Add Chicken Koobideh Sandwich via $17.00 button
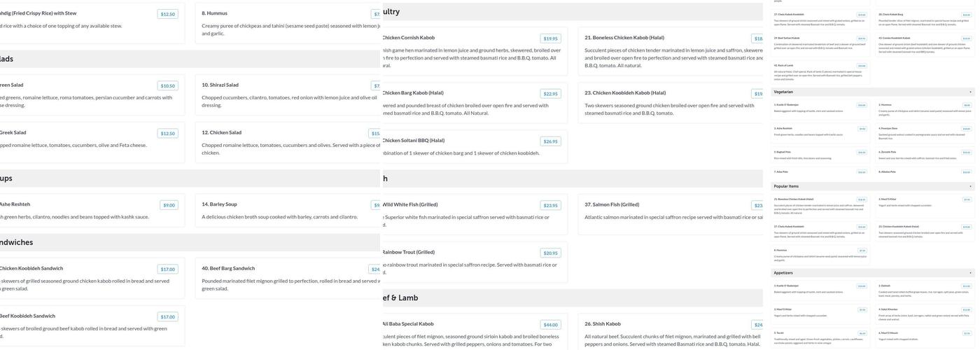This screenshot has height=350, width=980. 168,269
